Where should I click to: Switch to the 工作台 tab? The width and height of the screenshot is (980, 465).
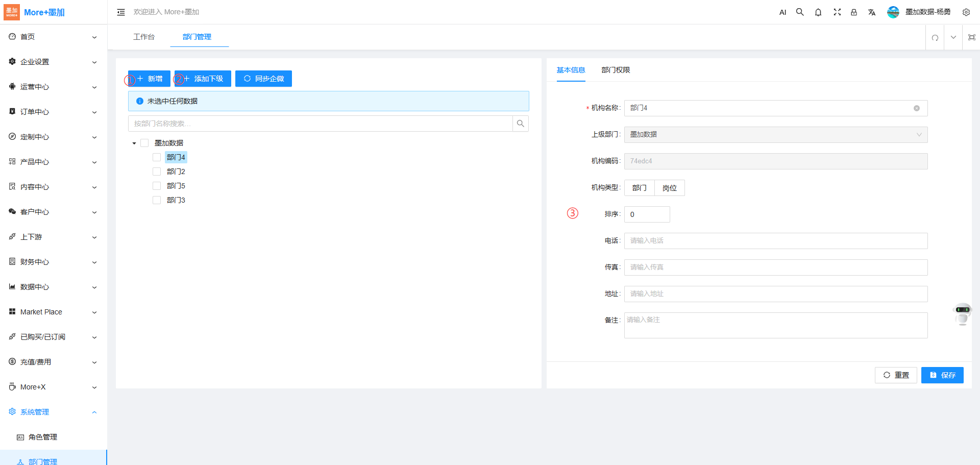tap(144, 37)
